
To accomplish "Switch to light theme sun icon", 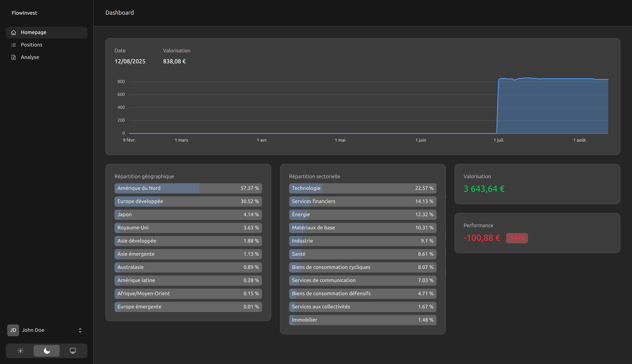I will [x=20, y=351].
